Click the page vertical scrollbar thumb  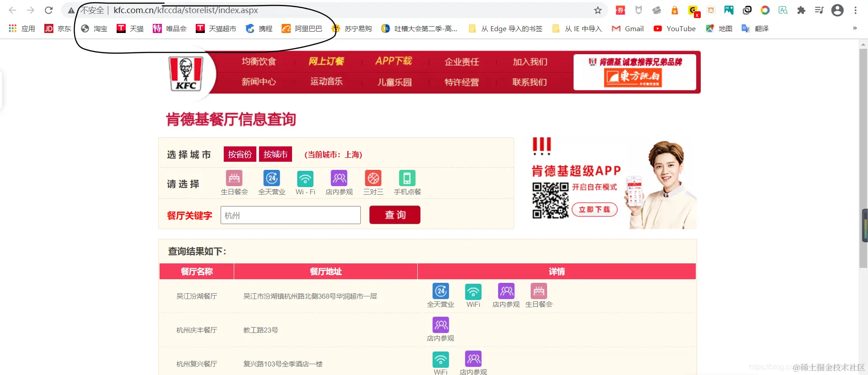863,158
